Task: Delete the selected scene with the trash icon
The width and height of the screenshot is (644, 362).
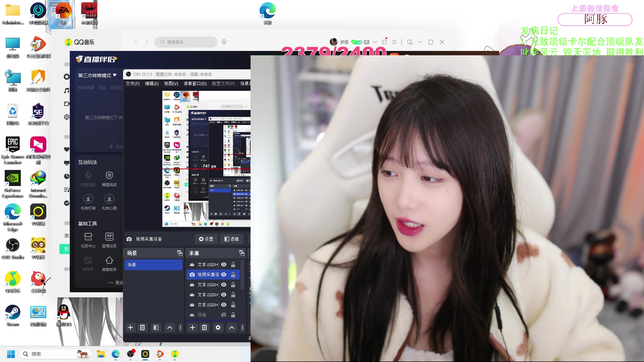Action: [x=142, y=327]
